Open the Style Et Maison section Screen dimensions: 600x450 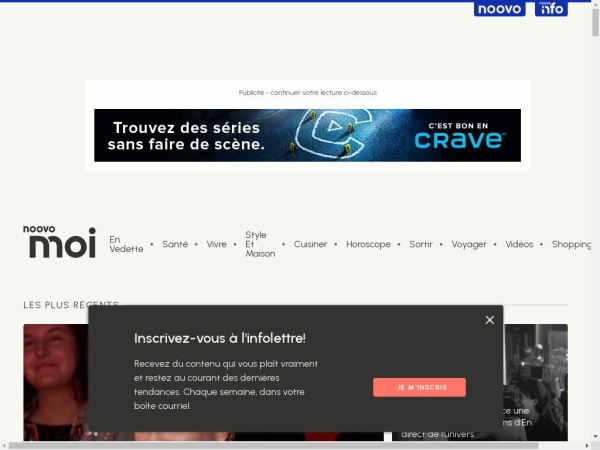[260, 244]
